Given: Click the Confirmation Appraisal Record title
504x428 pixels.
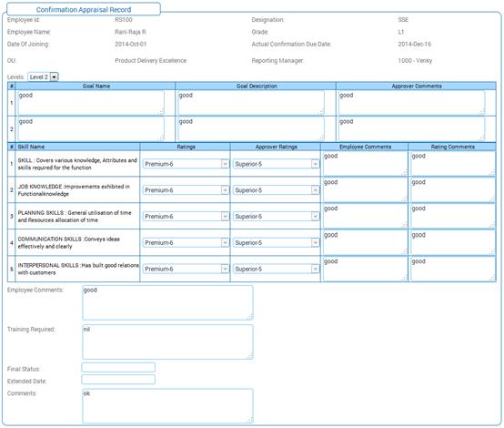Looking at the screenshot, I should click(84, 10).
